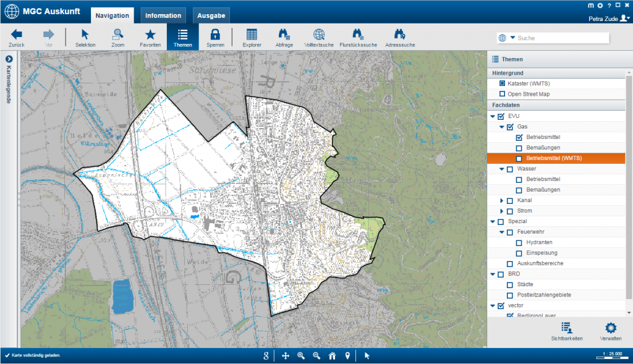Click the Zurück back arrow icon
This screenshot has height=364, width=633.
[x=17, y=35]
